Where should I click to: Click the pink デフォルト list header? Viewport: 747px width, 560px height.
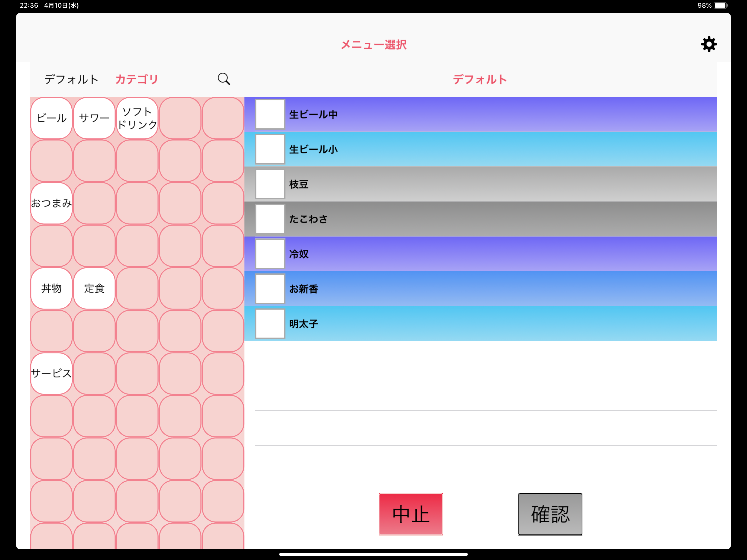coord(480,79)
